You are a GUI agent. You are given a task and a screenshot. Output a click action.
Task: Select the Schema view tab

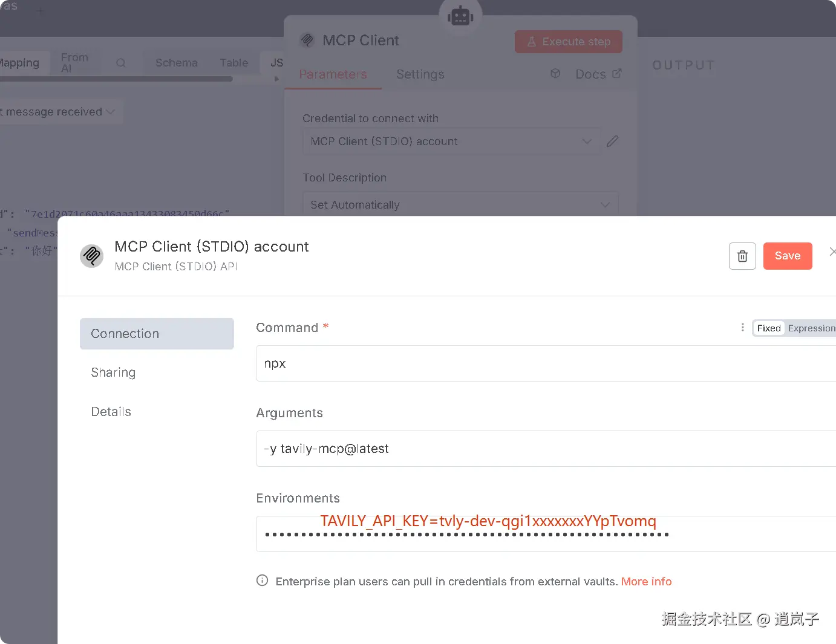(176, 63)
